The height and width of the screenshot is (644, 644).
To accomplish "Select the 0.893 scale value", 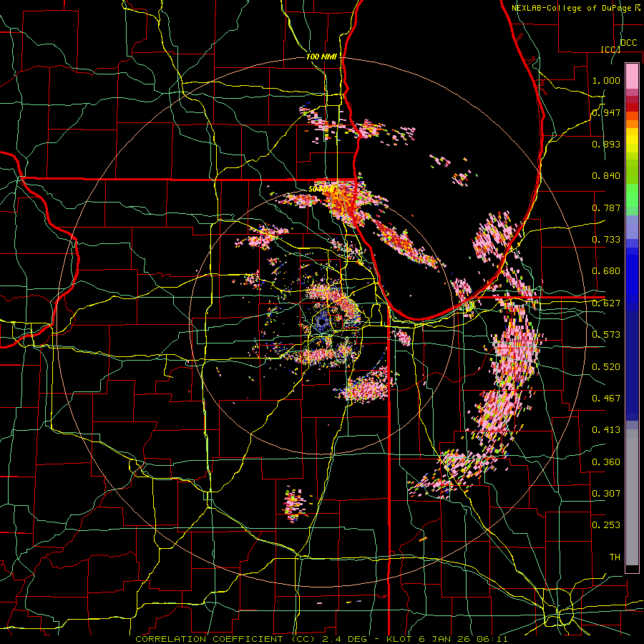I will (x=606, y=144).
